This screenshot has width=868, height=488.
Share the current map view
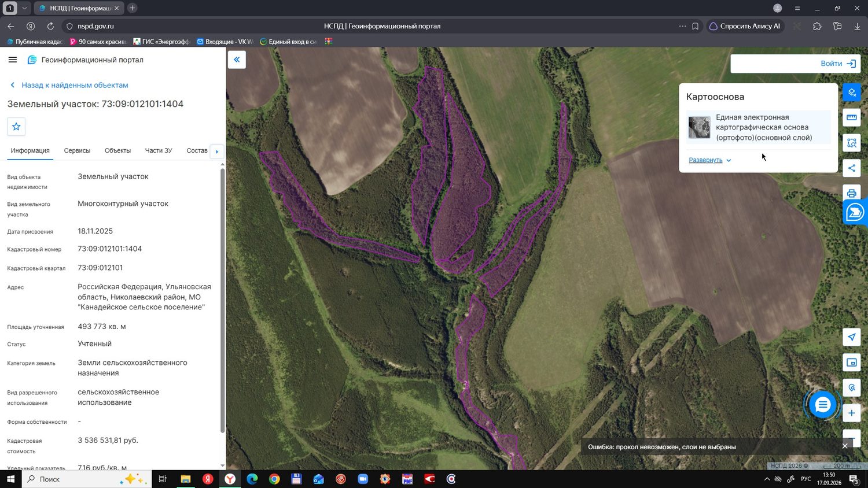852,168
